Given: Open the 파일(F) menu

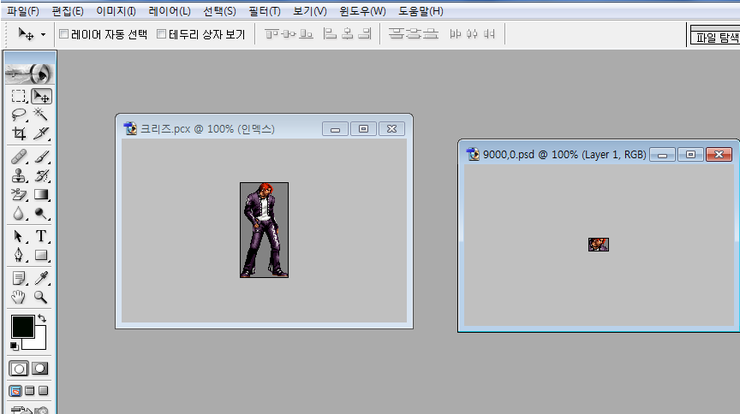Looking at the screenshot, I should (23, 11).
